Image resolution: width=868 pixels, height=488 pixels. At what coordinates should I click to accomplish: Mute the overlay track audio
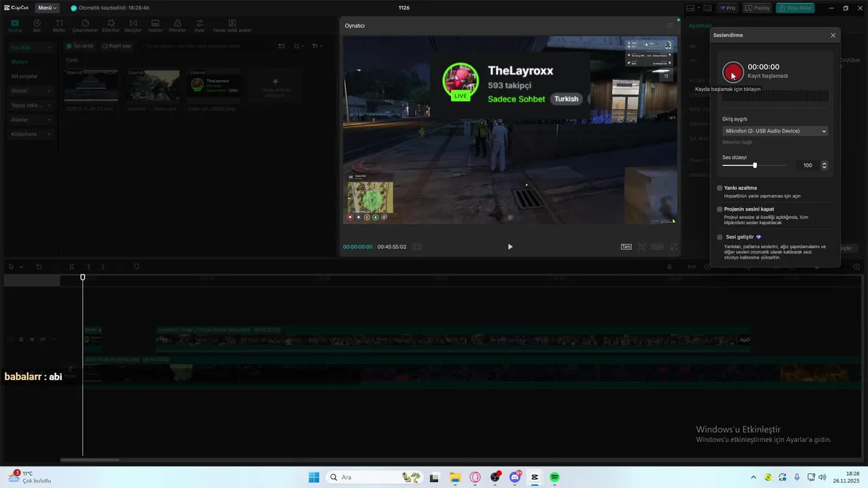(x=43, y=339)
